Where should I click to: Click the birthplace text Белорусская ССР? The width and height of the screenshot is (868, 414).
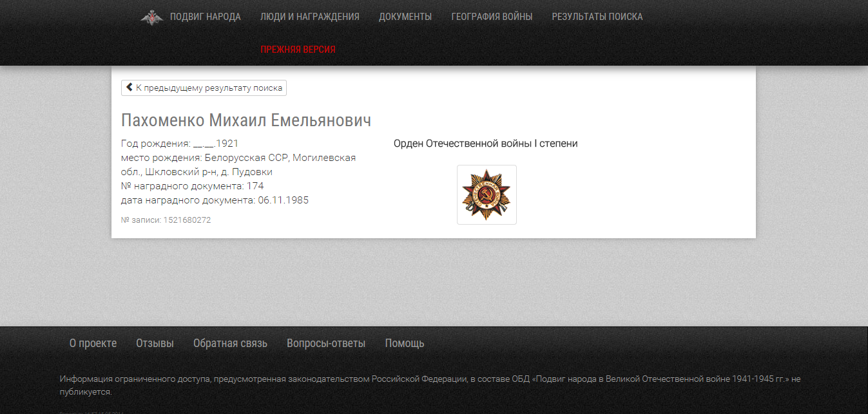(247, 158)
